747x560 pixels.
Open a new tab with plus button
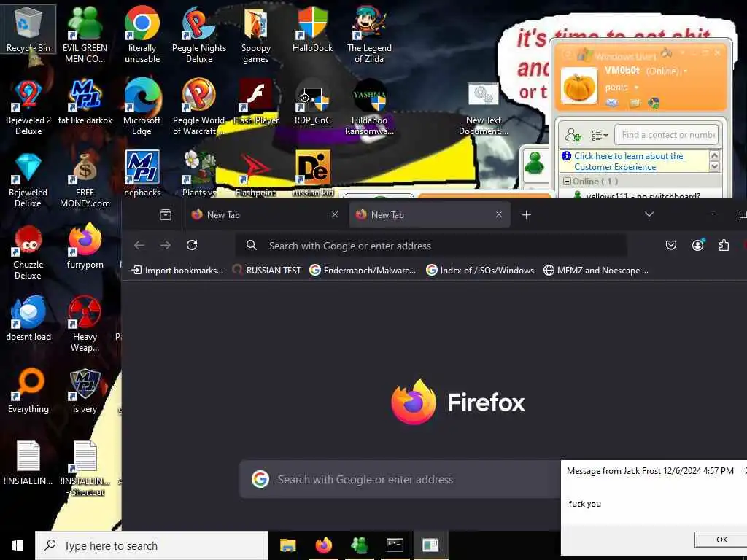pos(526,215)
